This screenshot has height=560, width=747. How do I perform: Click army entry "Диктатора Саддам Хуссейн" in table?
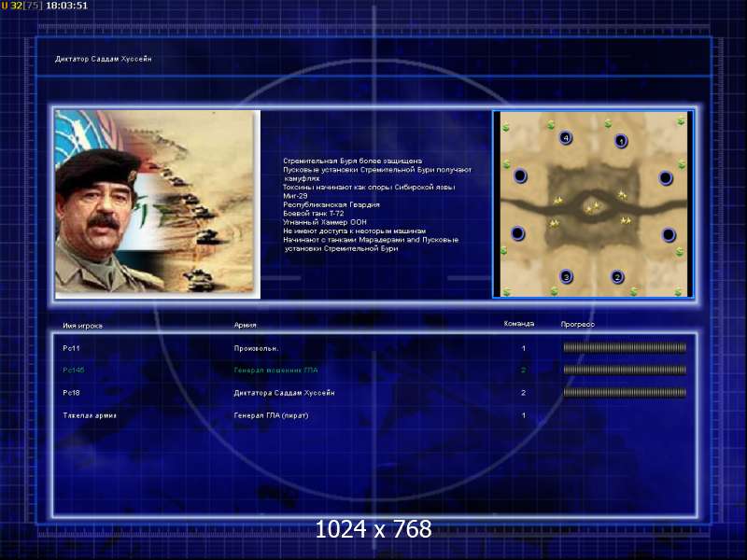(285, 393)
